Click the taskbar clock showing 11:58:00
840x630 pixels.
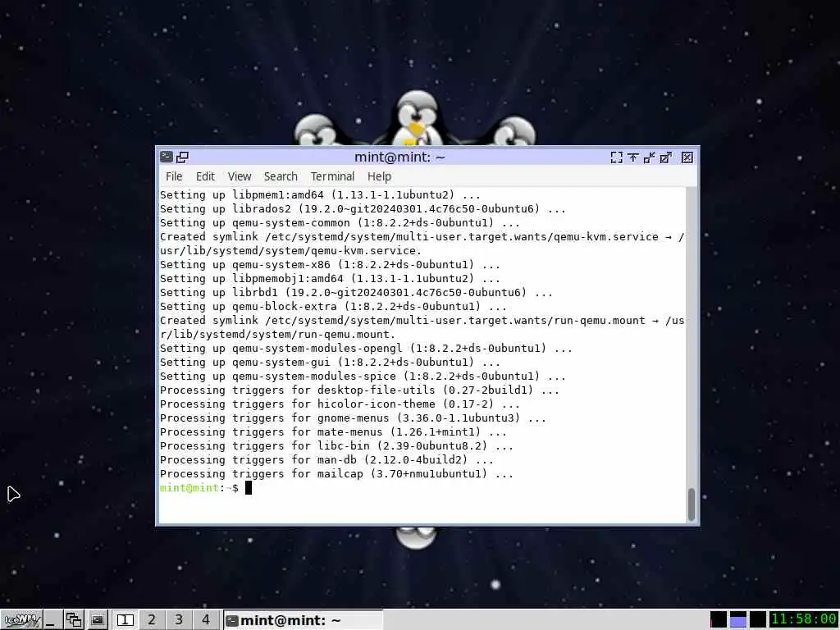(804, 619)
